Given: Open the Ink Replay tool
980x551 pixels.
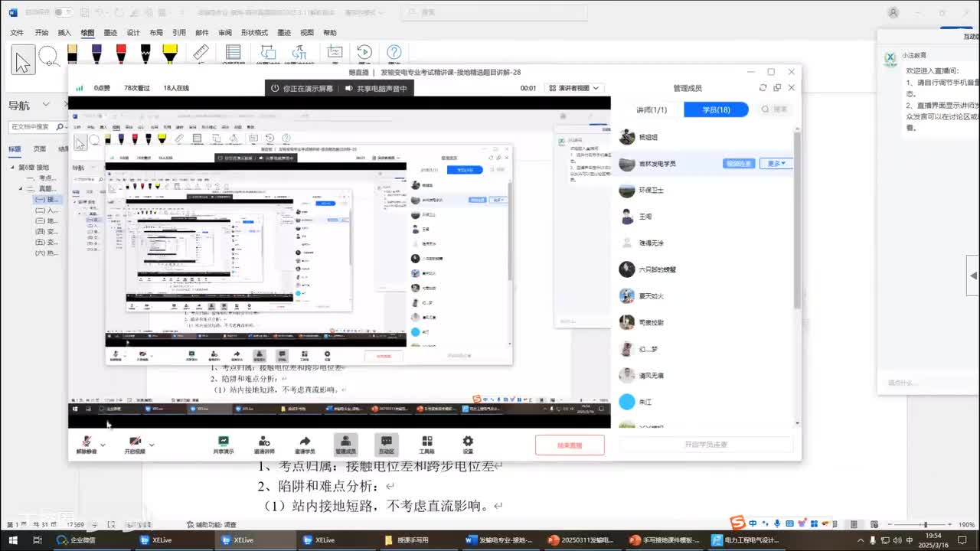Looking at the screenshot, I should 364,53.
